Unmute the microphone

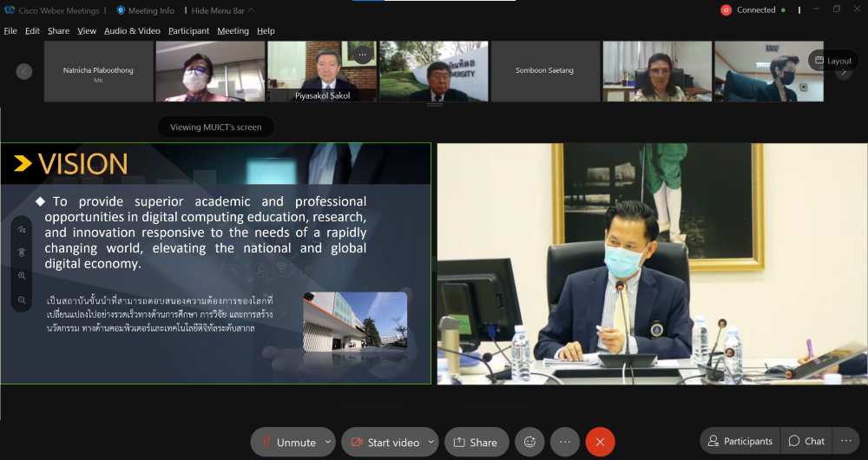287,442
